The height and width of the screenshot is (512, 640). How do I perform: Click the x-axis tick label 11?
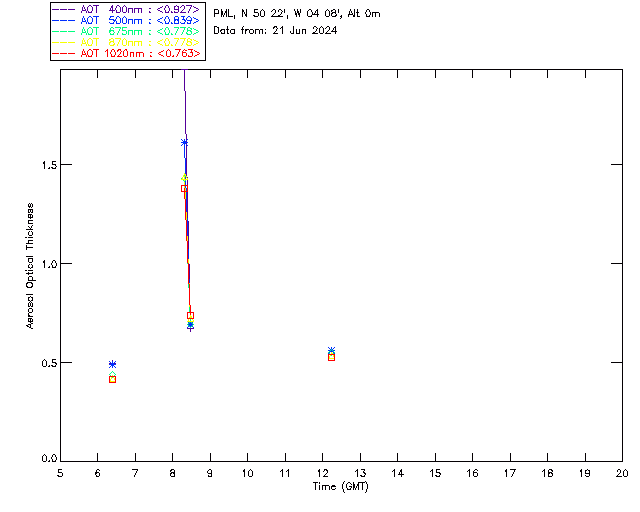285,473
